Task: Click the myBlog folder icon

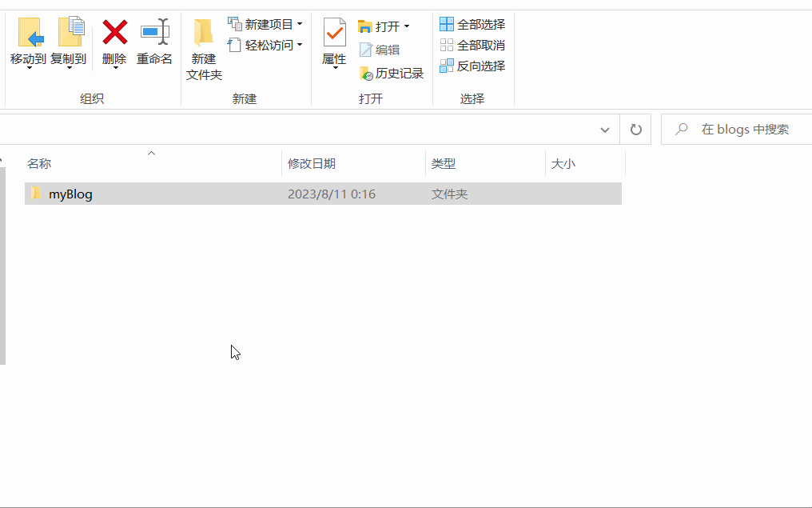Action: tap(35, 194)
